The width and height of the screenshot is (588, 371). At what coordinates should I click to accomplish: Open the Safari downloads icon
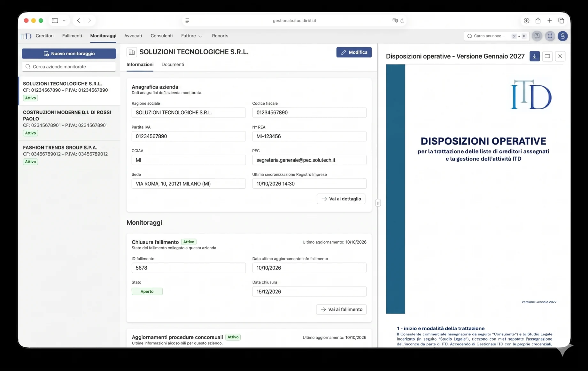click(526, 20)
